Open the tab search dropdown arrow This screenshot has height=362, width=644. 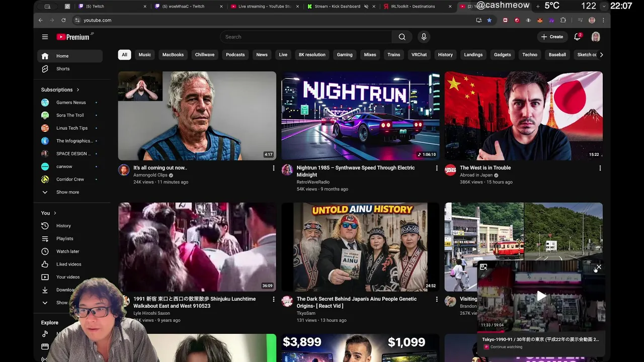(604, 7)
